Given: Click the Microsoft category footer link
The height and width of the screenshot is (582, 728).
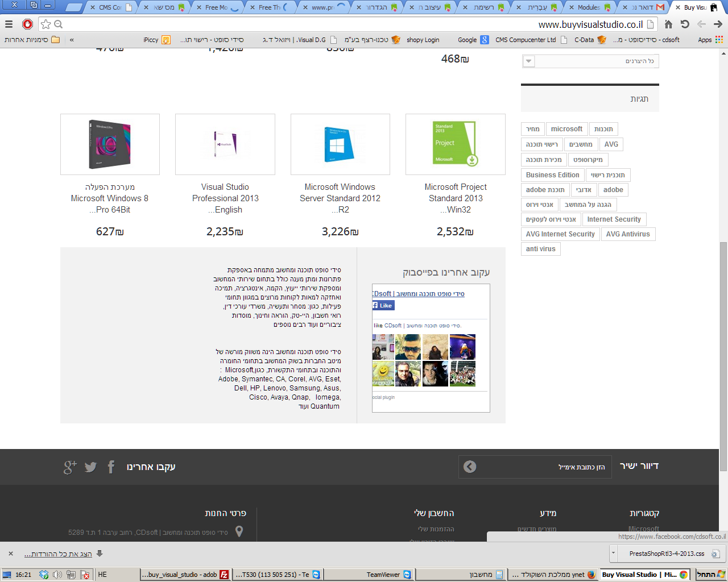Looking at the screenshot, I should click(644, 529).
